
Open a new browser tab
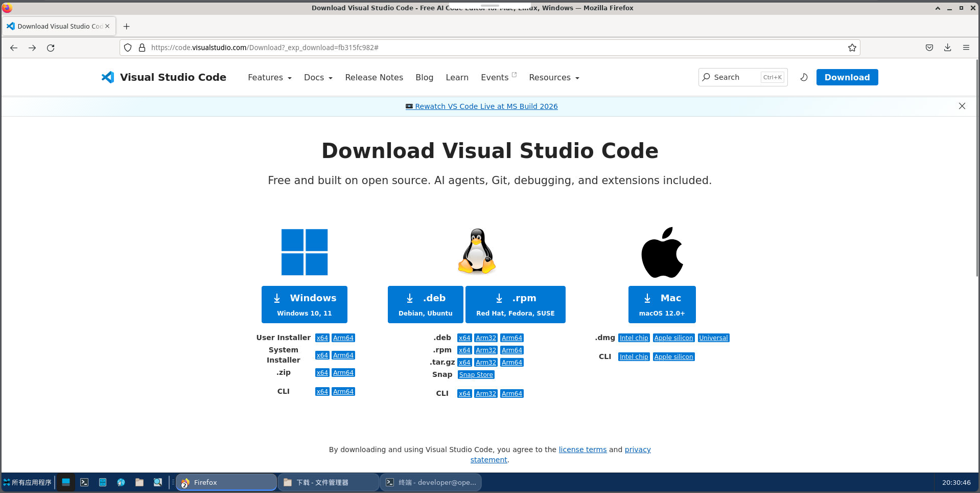(x=127, y=26)
